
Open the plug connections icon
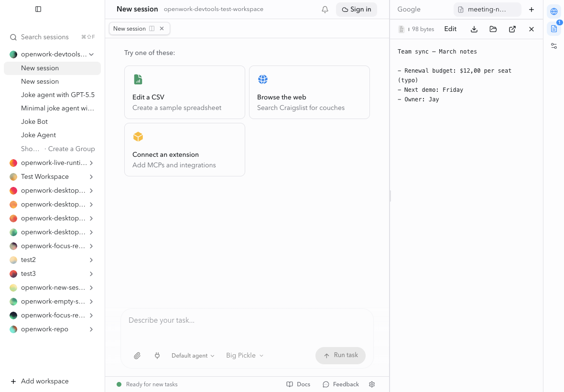click(157, 356)
